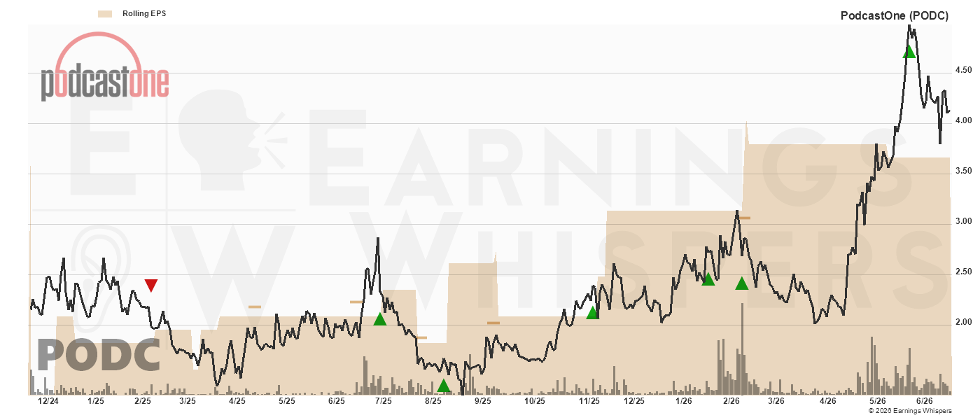980x420 pixels.
Task: Click the orange estimate dash after 4/25
Action: coord(255,307)
